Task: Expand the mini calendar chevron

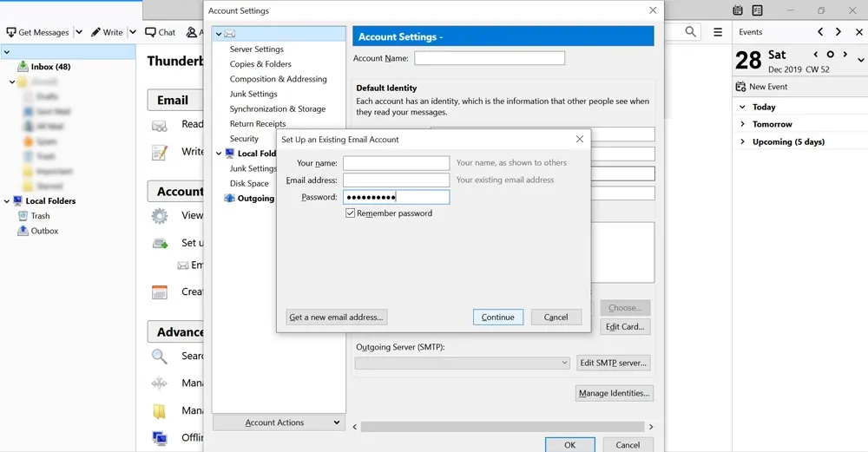Action: 861,60
